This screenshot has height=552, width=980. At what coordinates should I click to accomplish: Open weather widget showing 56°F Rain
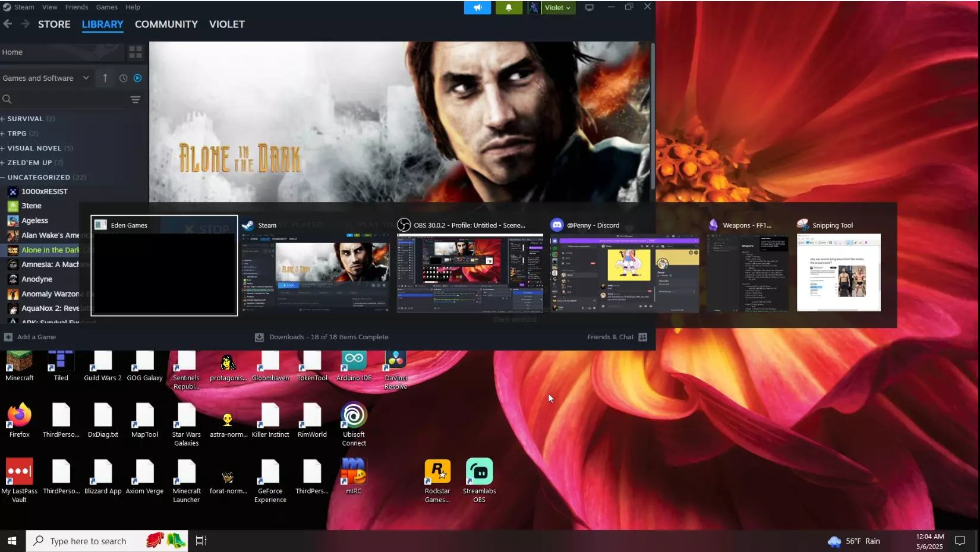854,541
